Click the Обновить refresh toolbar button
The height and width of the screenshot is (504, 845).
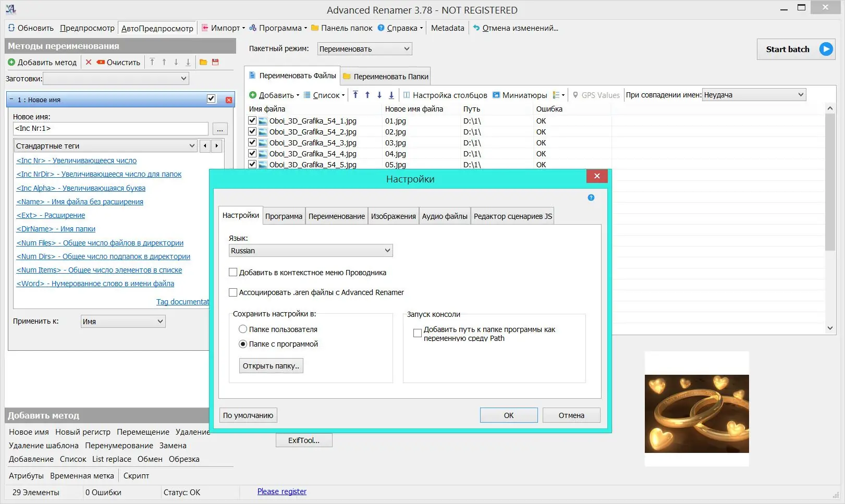(31, 28)
